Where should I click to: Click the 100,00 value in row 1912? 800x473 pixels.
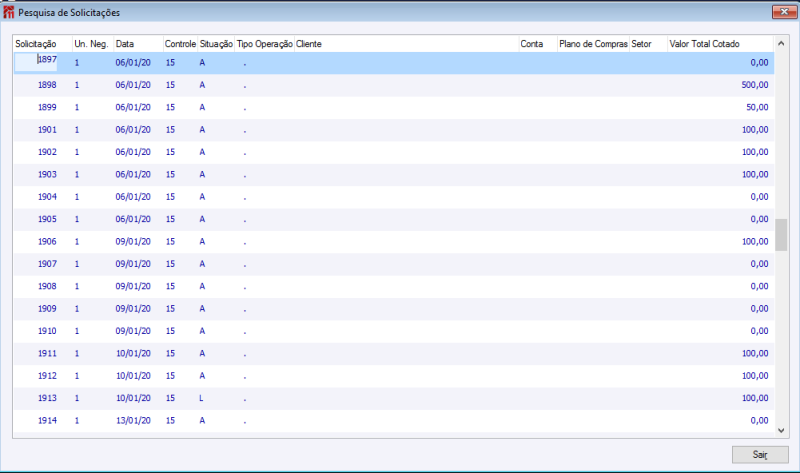[755, 376]
